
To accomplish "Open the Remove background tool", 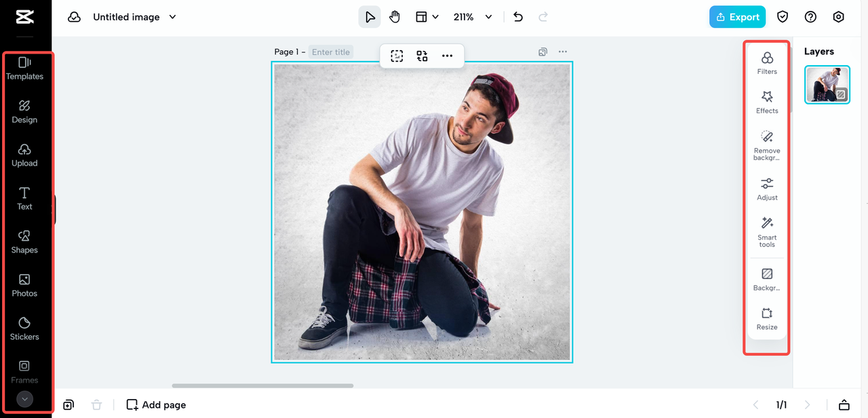I will pos(767,146).
